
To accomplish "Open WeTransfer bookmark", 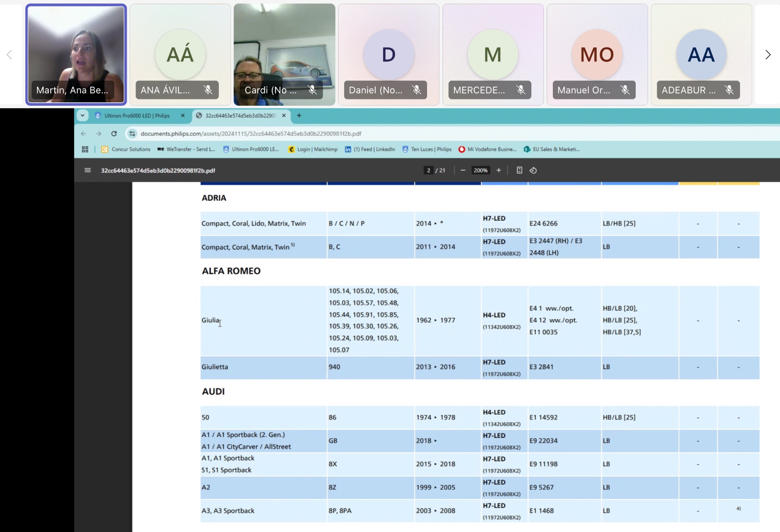I will (x=186, y=150).
